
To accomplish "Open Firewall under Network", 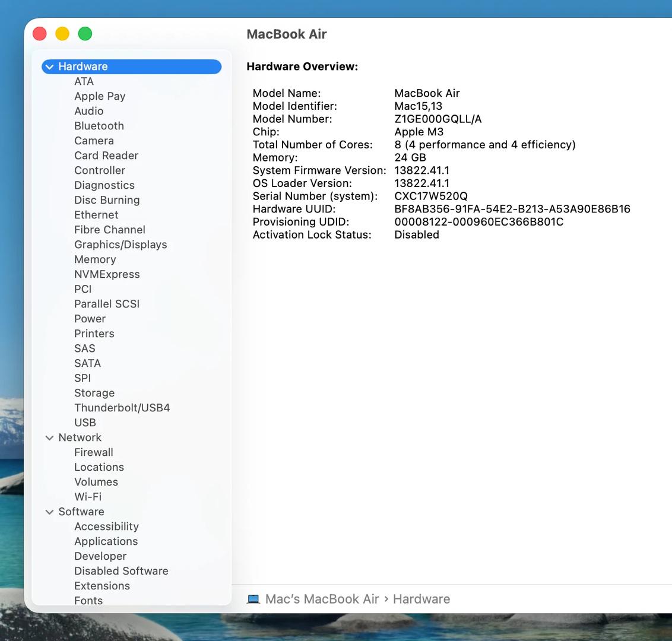I will click(94, 452).
